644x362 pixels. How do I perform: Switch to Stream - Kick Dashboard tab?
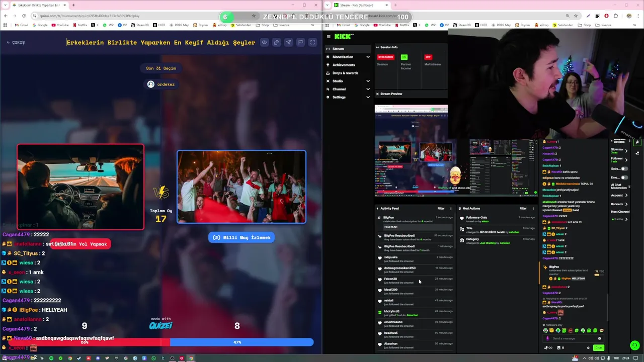pos(357,5)
